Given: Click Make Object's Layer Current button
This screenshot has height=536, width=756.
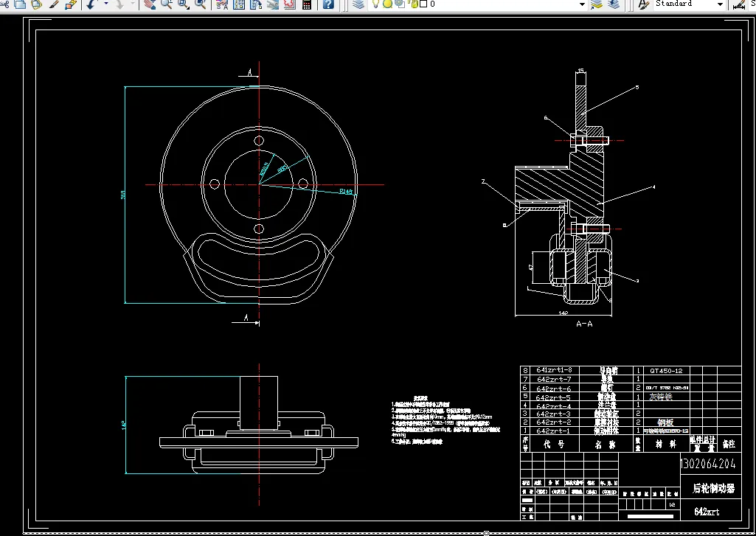Looking at the screenshot, I should click(596, 4).
